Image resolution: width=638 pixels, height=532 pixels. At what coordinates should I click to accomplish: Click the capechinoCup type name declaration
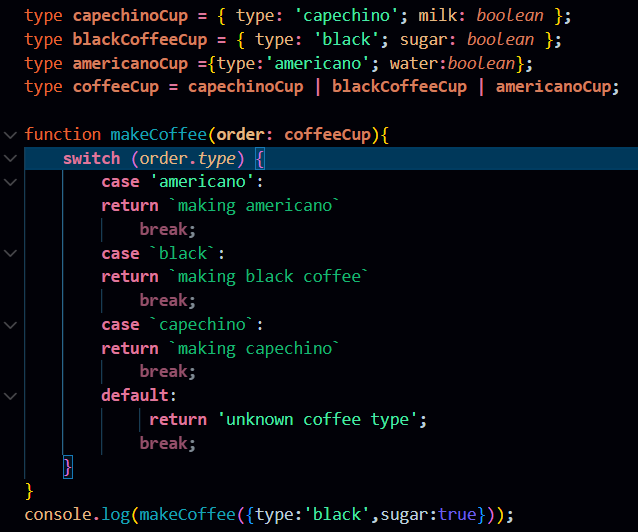coord(130,16)
